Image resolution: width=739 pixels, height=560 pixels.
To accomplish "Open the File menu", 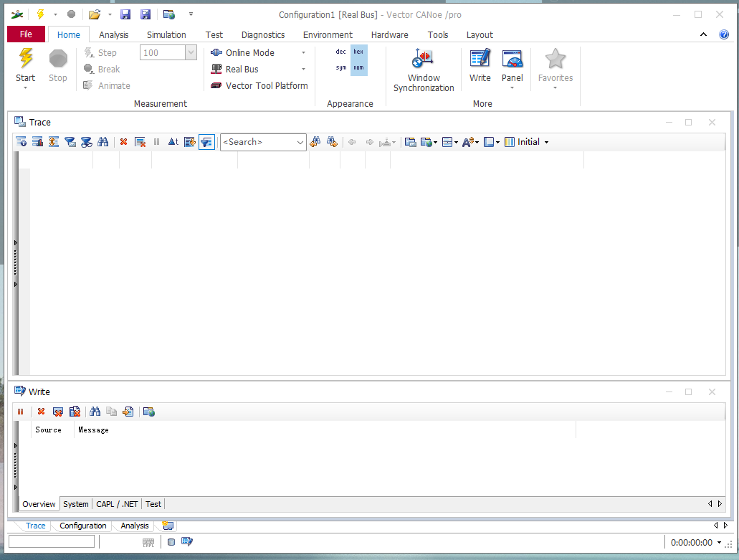I will (x=26, y=34).
